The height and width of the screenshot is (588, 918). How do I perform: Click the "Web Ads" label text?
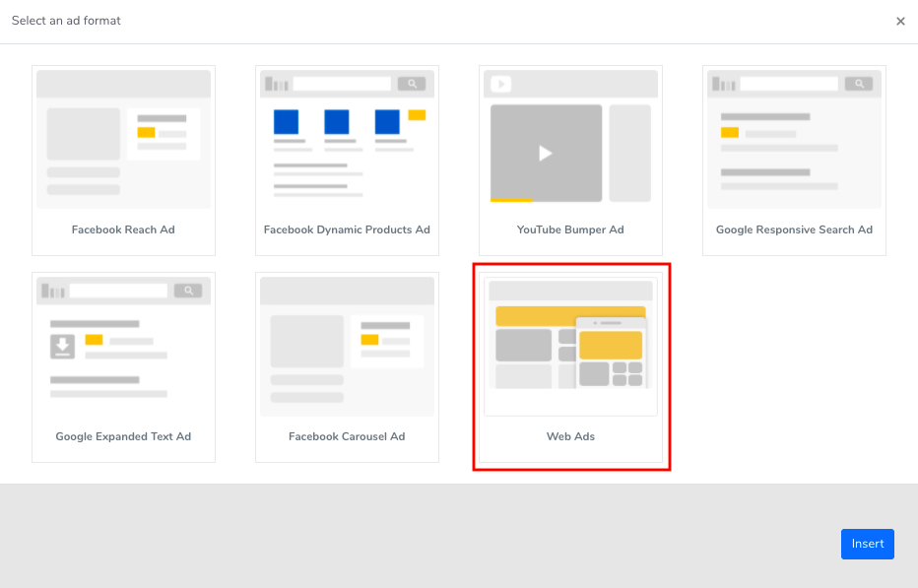(571, 436)
